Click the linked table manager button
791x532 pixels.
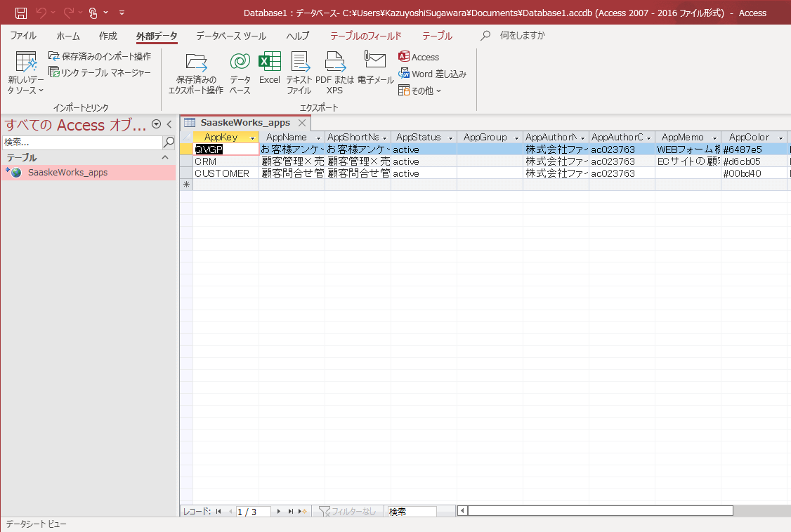click(x=100, y=73)
